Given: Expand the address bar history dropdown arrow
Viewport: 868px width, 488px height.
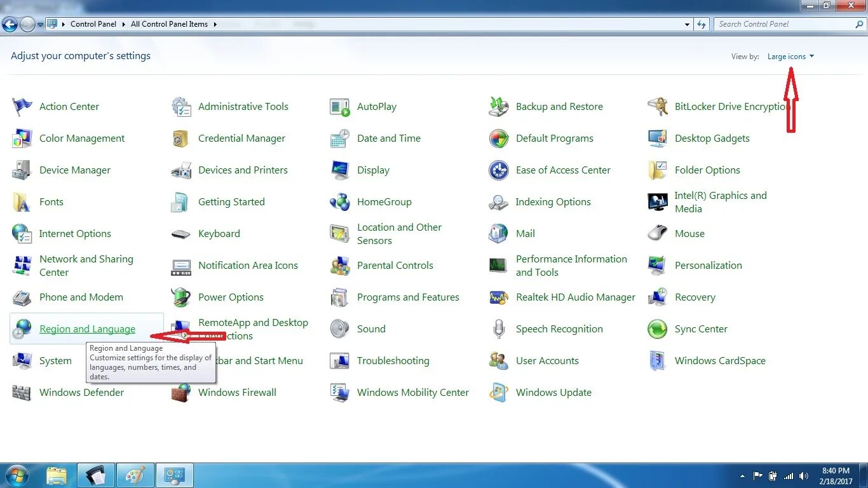Looking at the screenshot, I should tap(688, 24).
